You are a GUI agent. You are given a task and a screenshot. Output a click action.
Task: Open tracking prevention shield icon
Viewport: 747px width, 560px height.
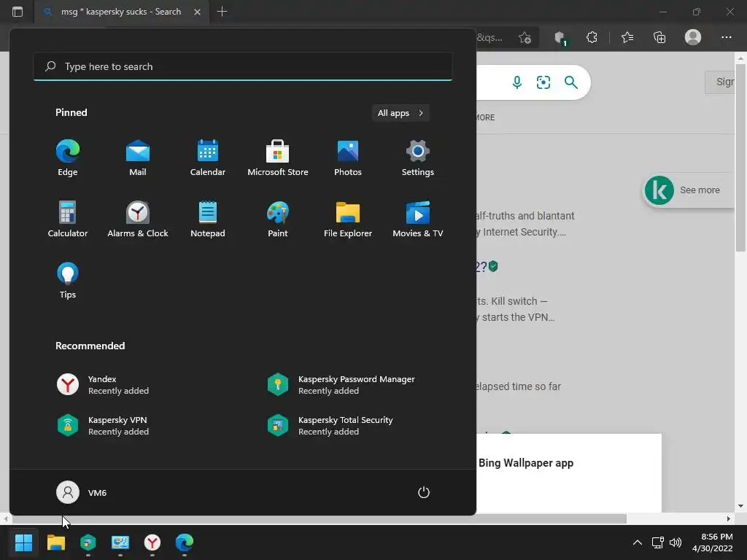coord(560,38)
